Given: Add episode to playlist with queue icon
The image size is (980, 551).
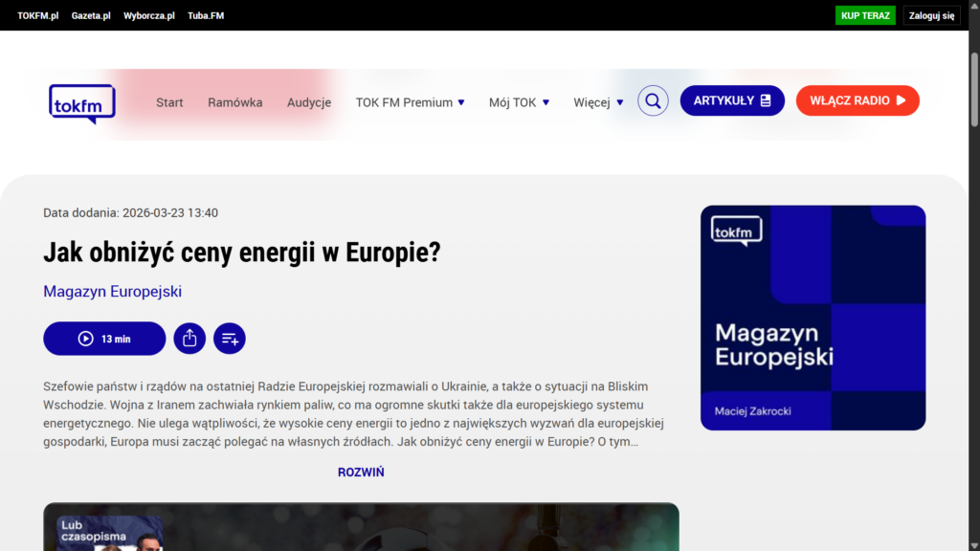Looking at the screenshot, I should (230, 338).
